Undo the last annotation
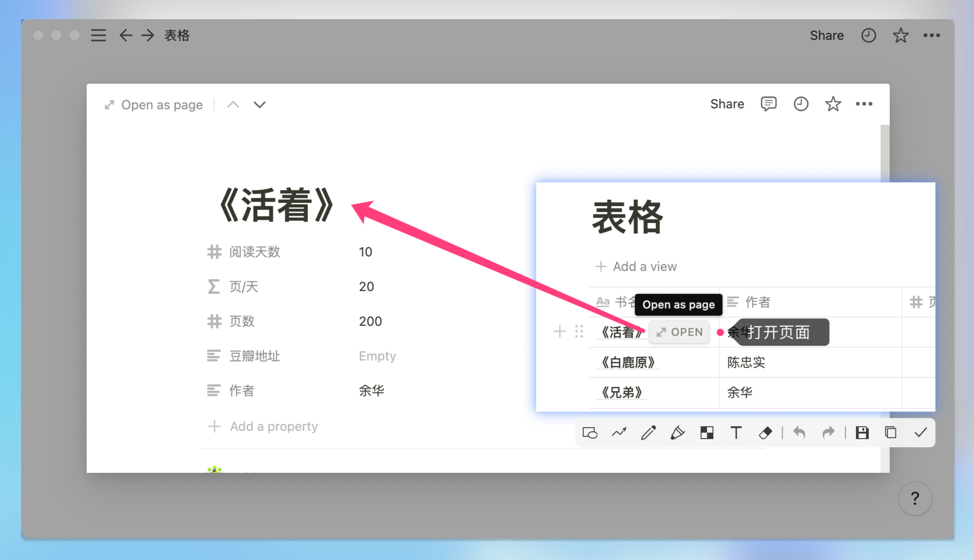 pyautogui.click(x=799, y=433)
